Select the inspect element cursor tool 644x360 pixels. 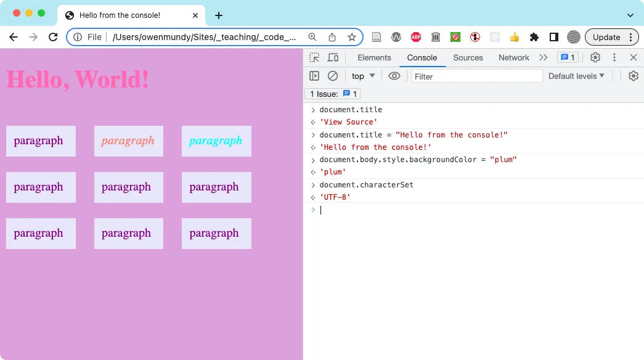click(x=314, y=57)
